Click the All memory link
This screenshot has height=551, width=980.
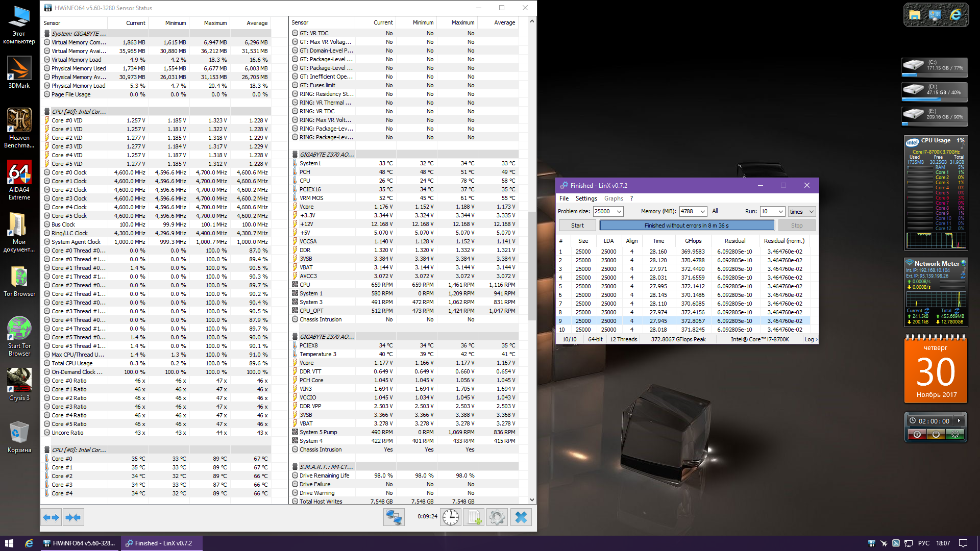point(715,211)
